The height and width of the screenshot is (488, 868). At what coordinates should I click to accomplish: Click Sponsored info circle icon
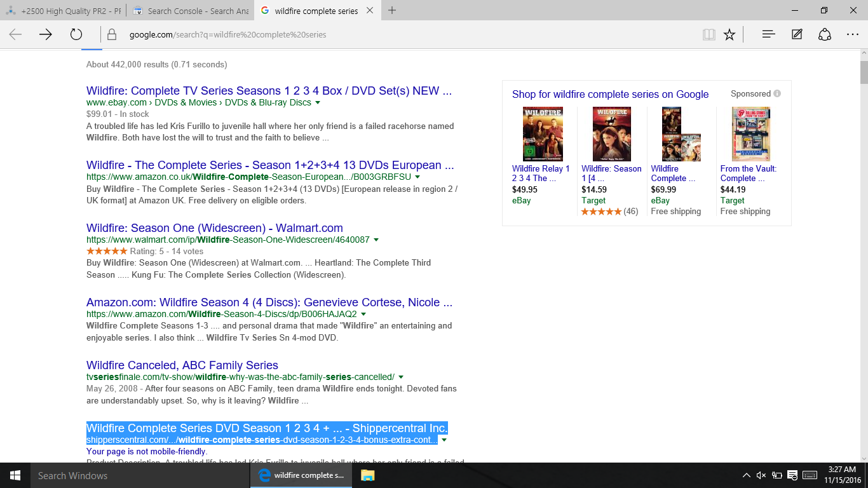[x=777, y=94]
